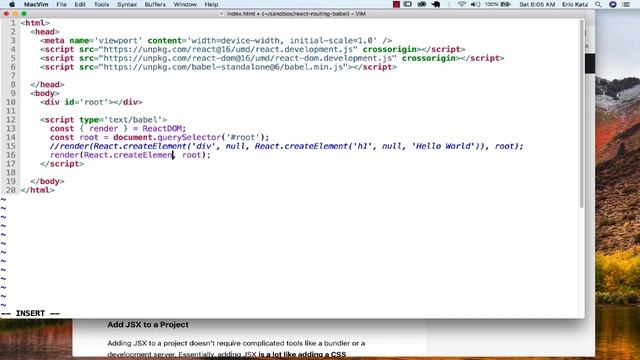640x360 pixels.
Task: Click the </script> closing tag on line 17
Action: [x=62, y=164]
